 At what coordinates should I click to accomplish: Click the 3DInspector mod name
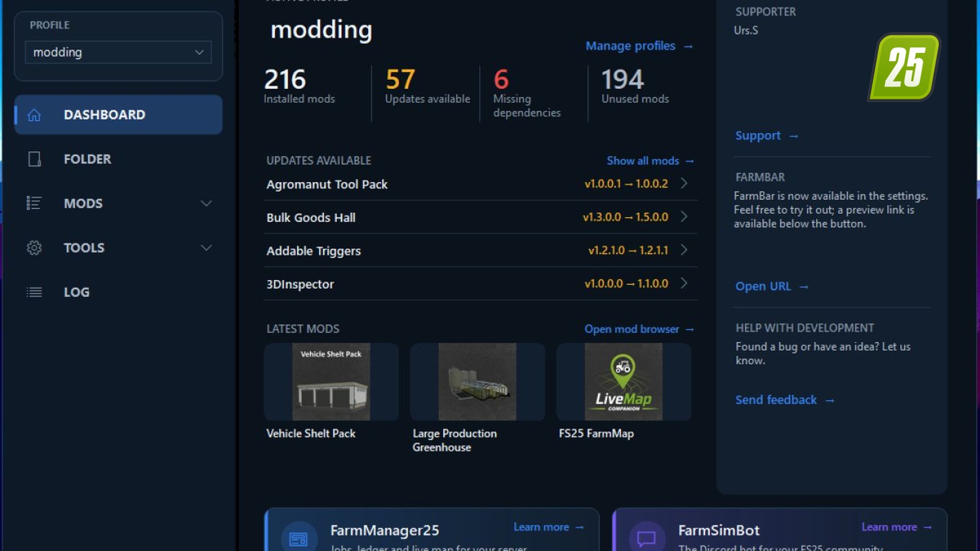point(300,284)
